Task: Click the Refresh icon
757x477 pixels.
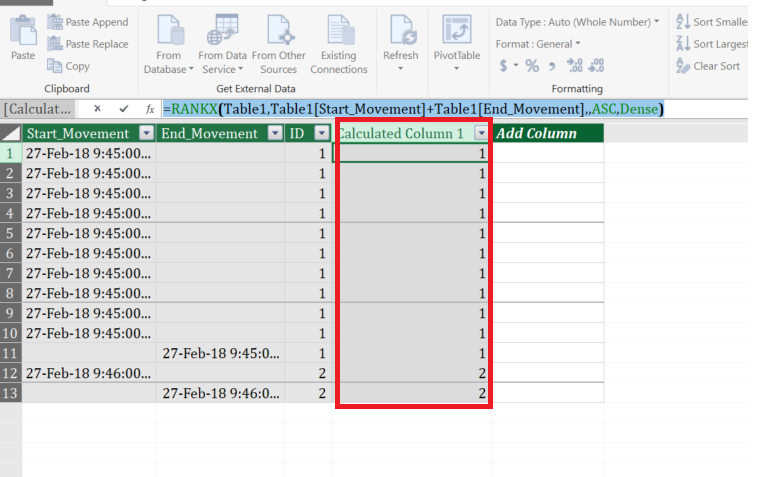Action: pos(401,30)
